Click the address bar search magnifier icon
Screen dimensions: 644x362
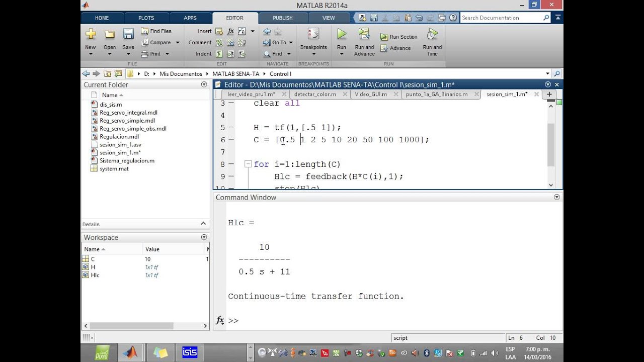556,73
